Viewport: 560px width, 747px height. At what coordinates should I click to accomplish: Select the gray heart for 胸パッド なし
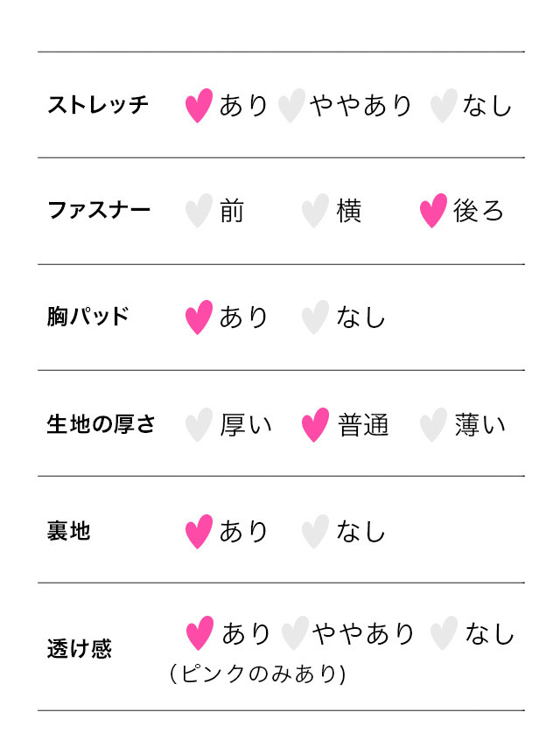[x=315, y=318]
